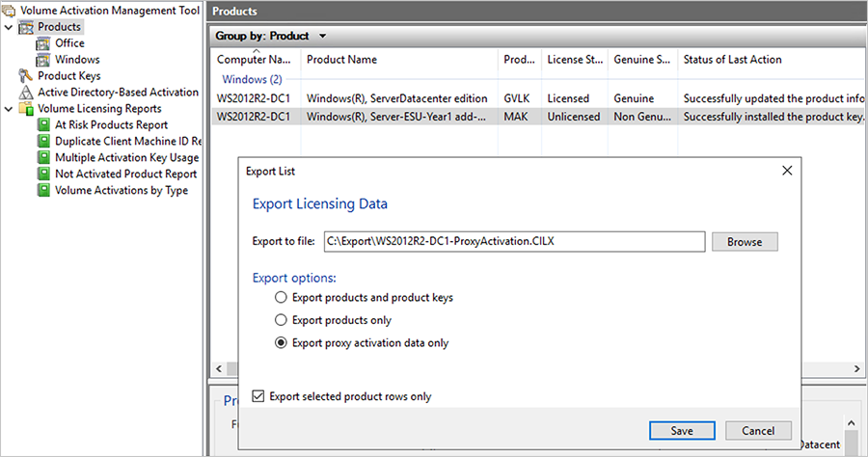
Task: Choose Export products only option
Action: [282, 320]
